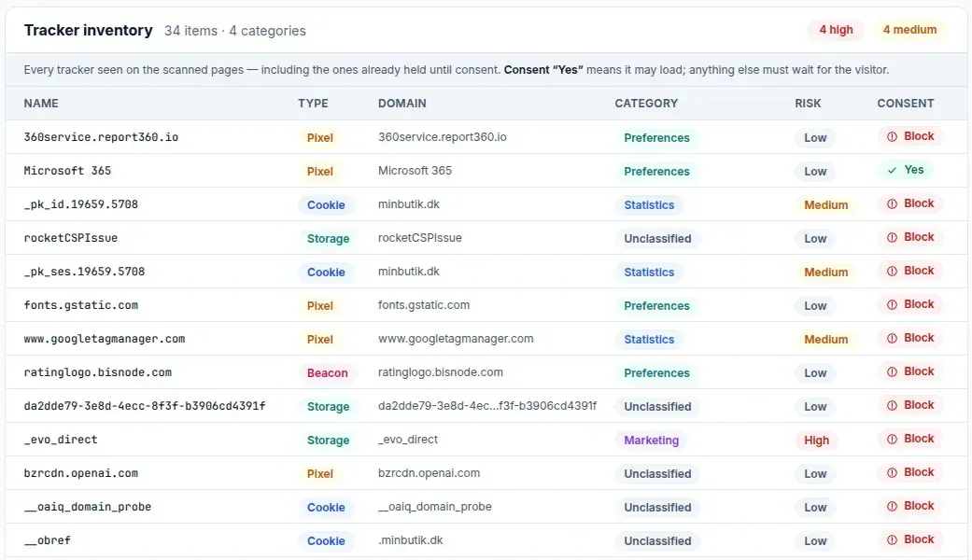The width and height of the screenshot is (972, 560).
Task: Click 'minbutik.dk' domain in the _pk_ses.19659.5708 row
Action: pos(409,272)
